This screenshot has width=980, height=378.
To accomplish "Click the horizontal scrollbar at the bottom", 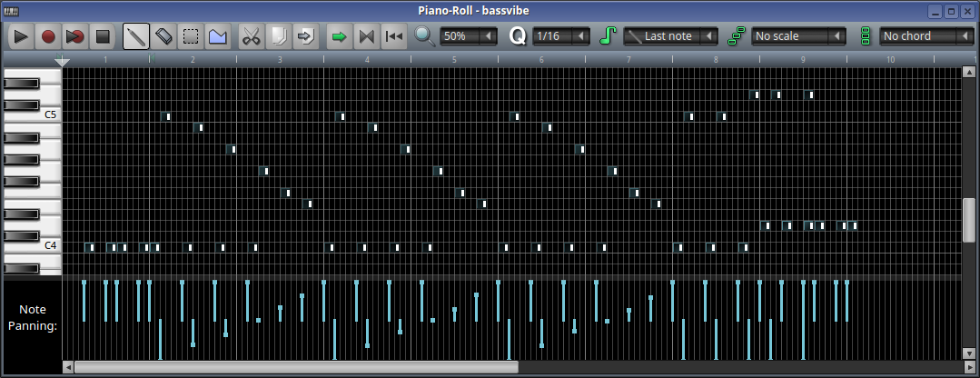I will (x=295, y=367).
